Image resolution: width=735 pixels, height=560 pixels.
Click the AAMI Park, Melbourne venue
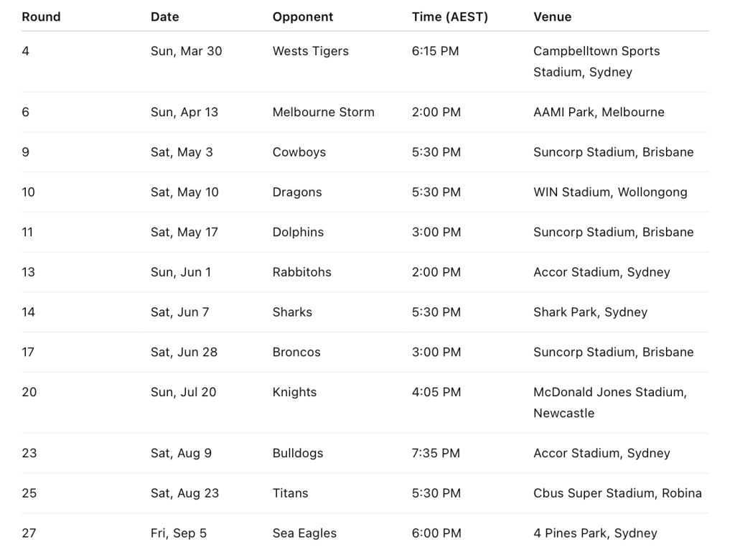(599, 112)
